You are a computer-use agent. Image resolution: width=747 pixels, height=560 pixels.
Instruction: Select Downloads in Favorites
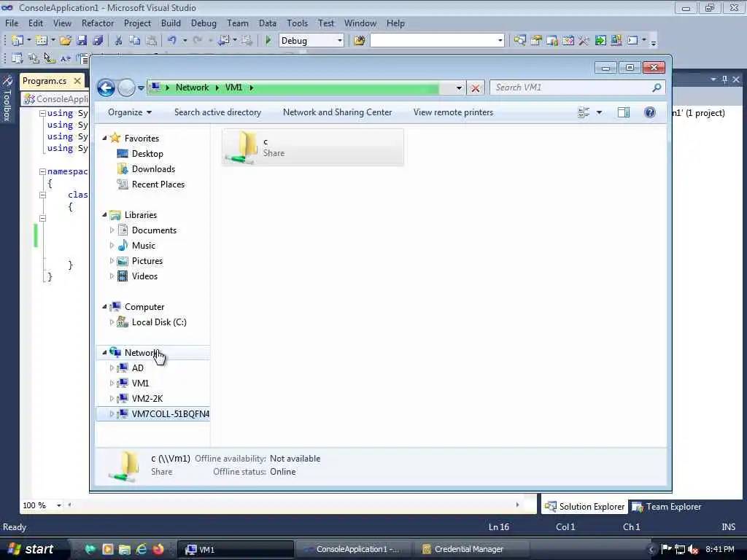[x=153, y=169]
